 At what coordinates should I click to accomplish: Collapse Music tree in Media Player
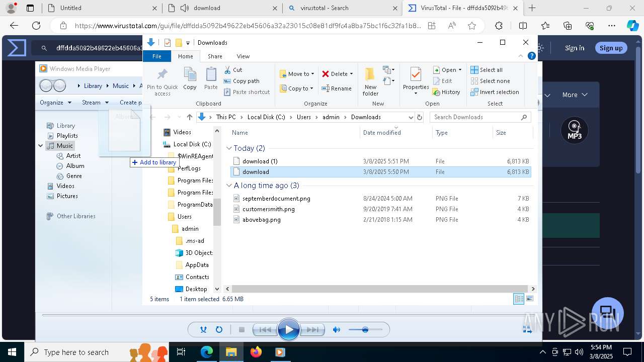[x=41, y=146]
